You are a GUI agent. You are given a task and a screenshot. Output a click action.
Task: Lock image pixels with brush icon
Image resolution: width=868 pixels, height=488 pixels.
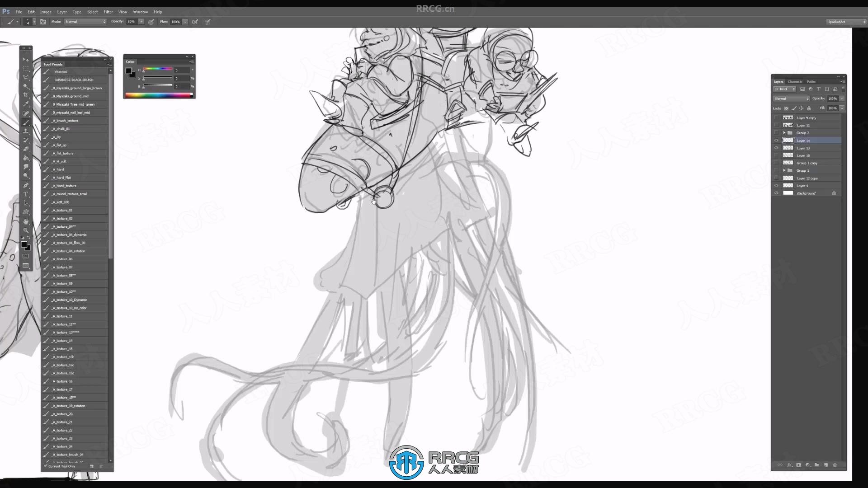[794, 108]
